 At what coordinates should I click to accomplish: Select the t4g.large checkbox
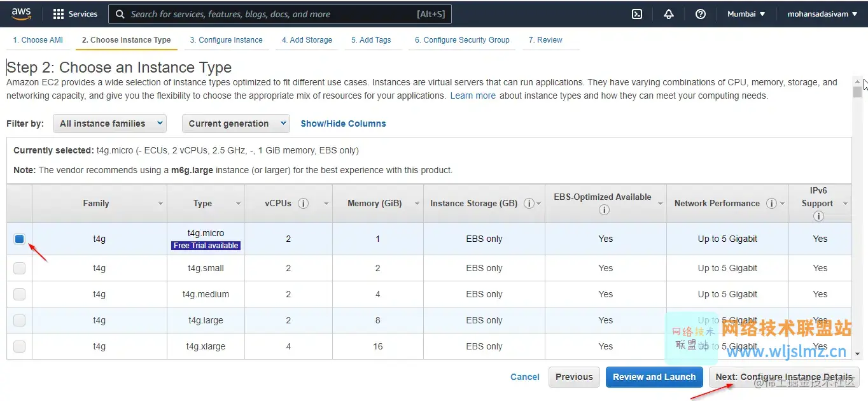coord(19,321)
